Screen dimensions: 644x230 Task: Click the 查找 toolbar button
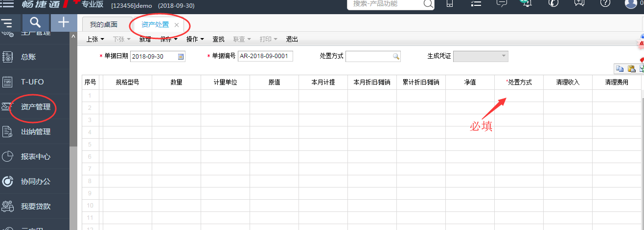pyautogui.click(x=218, y=40)
